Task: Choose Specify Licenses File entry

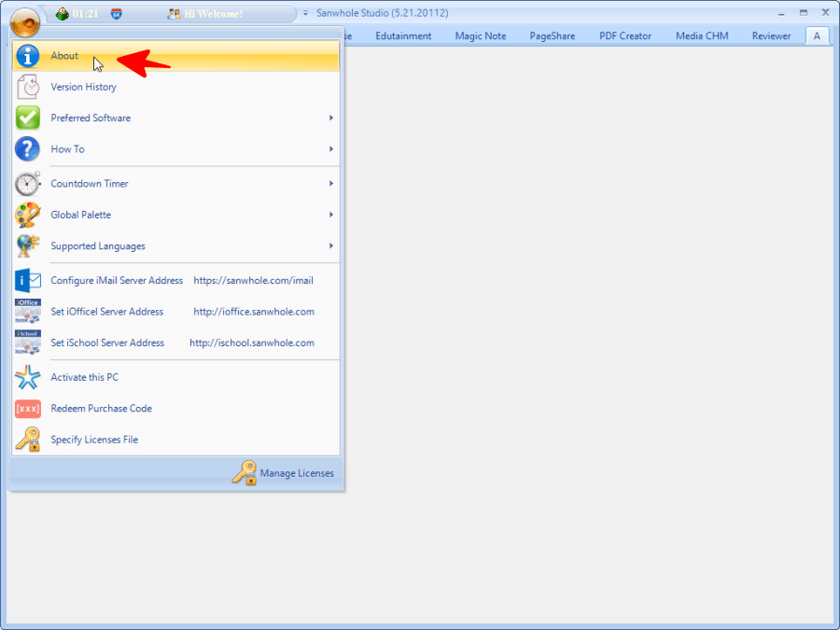Action: pyautogui.click(x=176, y=440)
